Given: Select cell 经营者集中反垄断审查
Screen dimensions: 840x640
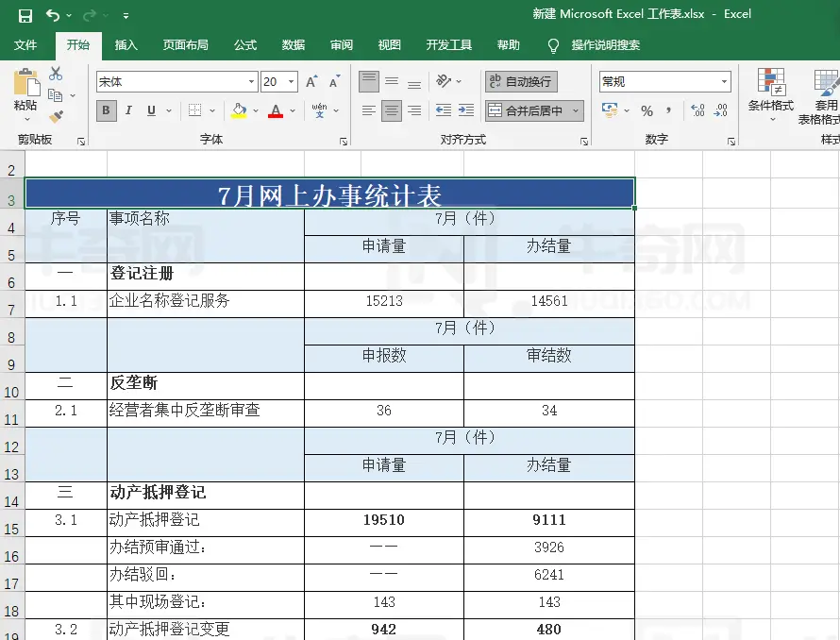Looking at the screenshot, I should (206, 413).
